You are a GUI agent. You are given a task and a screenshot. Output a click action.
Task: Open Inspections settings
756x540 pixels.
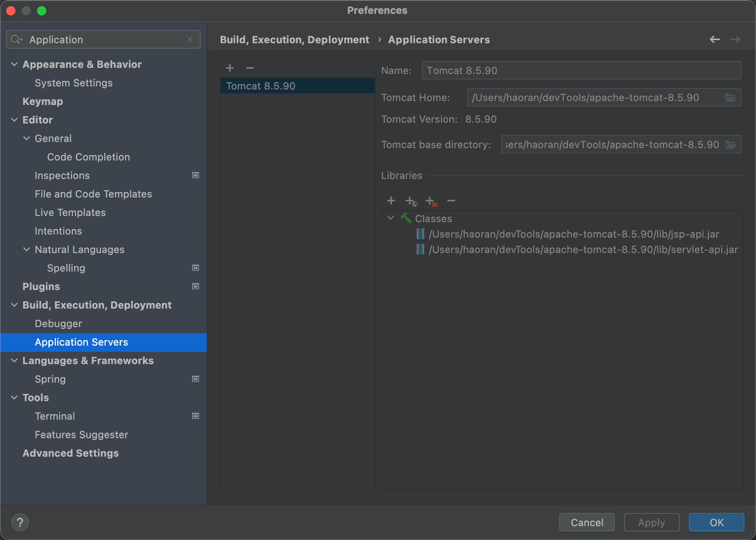(62, 175)
